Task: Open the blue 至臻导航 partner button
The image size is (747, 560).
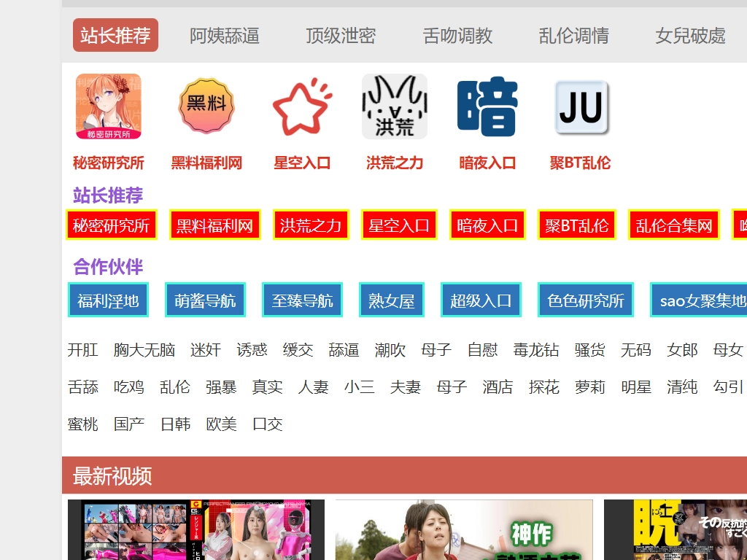Action: tap(302, 300)
